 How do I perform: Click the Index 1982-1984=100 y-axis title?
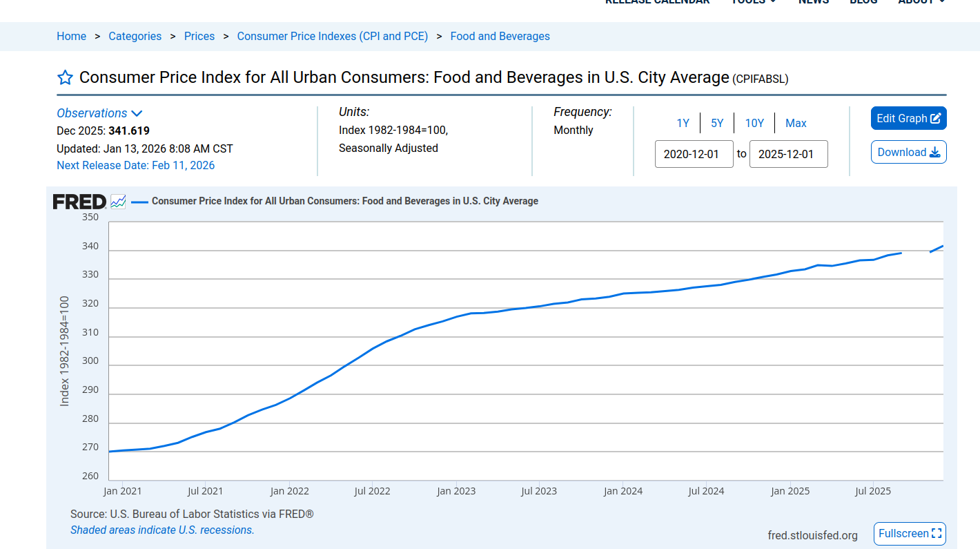[x=64, y=351]
